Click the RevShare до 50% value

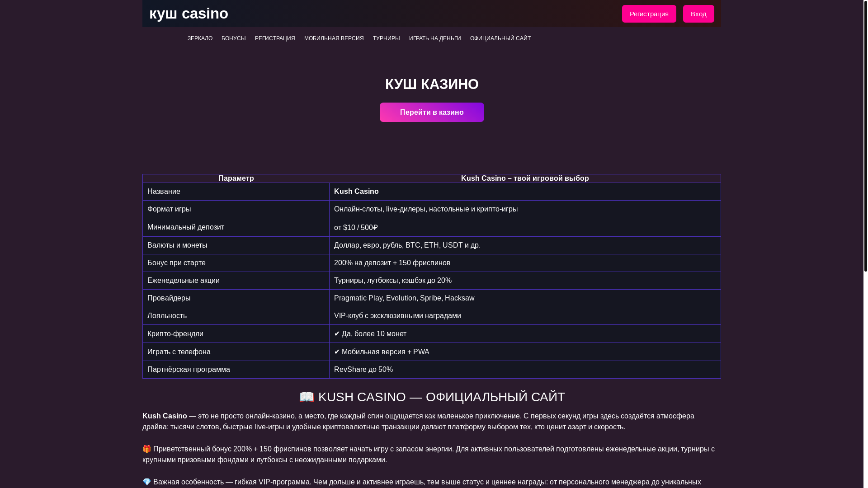click(x=525, y=370)
